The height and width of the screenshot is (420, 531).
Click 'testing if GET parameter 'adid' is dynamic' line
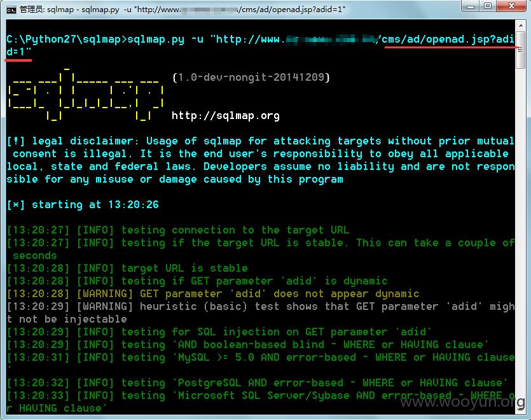(197, 281)
